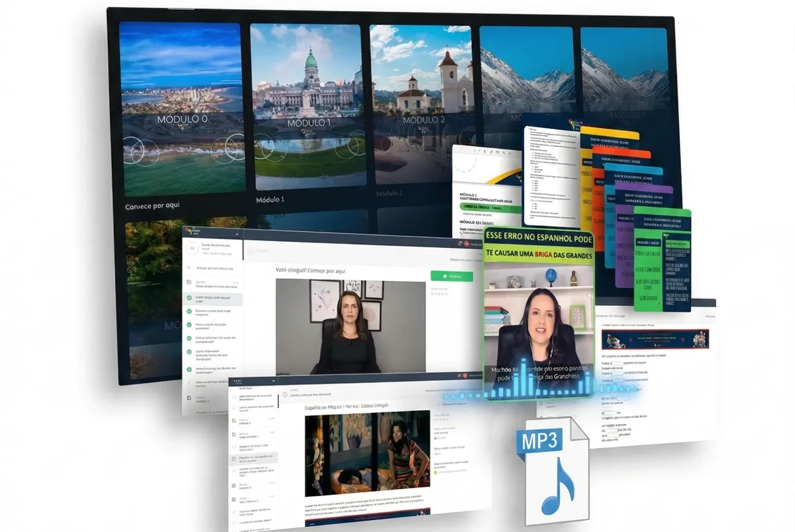Play the seated woman lesson video
Image resolution: width=795 pixels, height=532 pixels.
click(350, 326)
